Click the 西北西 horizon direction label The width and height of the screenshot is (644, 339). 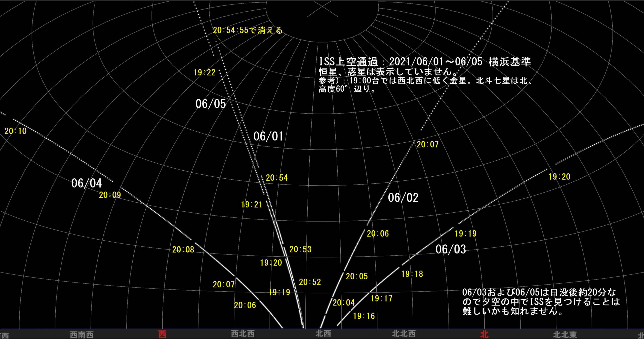pyautogui.click(x=243, y=334)
